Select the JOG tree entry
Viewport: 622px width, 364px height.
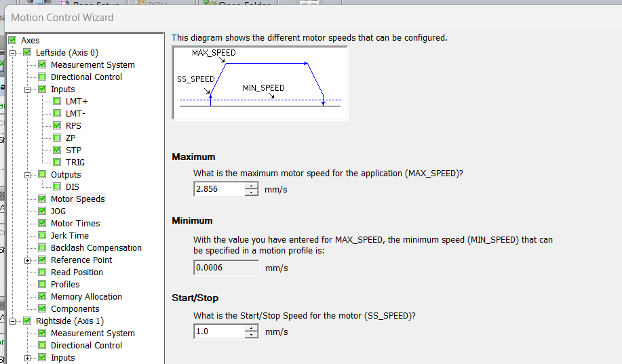58,211
